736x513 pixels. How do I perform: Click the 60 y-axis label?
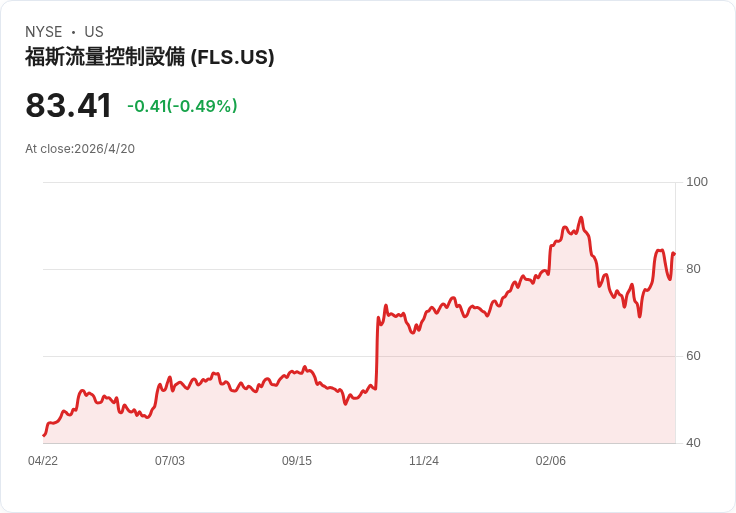tap(692, 356)
